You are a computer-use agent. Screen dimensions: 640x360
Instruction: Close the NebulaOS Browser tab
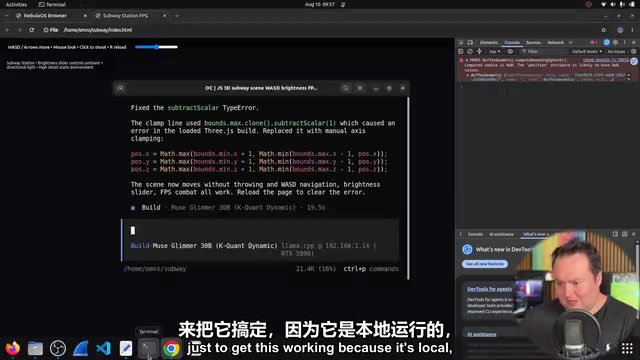coord(85,16)
